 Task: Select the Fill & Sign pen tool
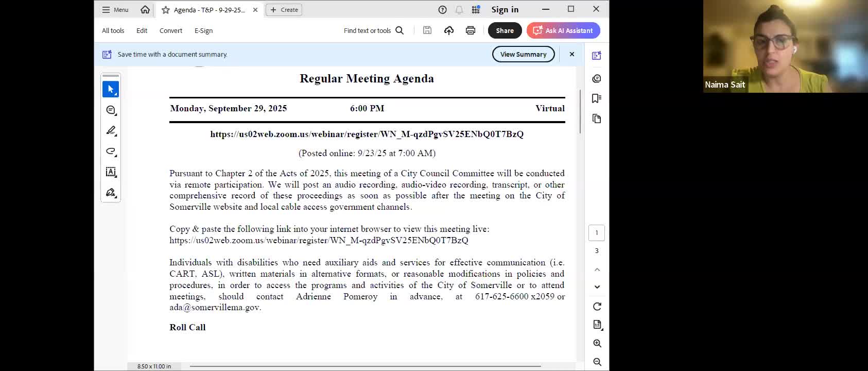click(111, 192)
